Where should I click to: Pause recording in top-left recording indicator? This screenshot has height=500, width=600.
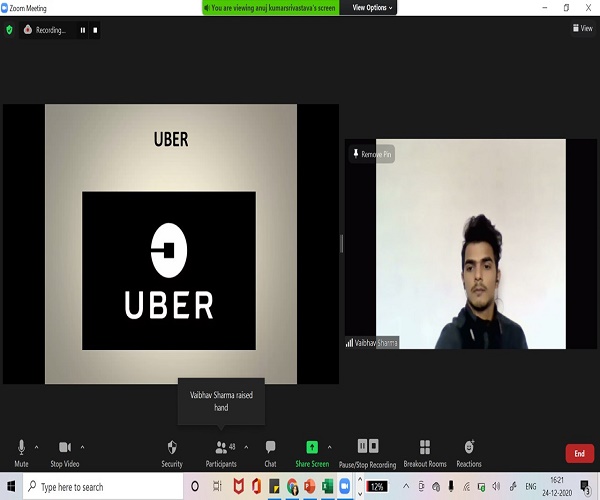[83, 30]
